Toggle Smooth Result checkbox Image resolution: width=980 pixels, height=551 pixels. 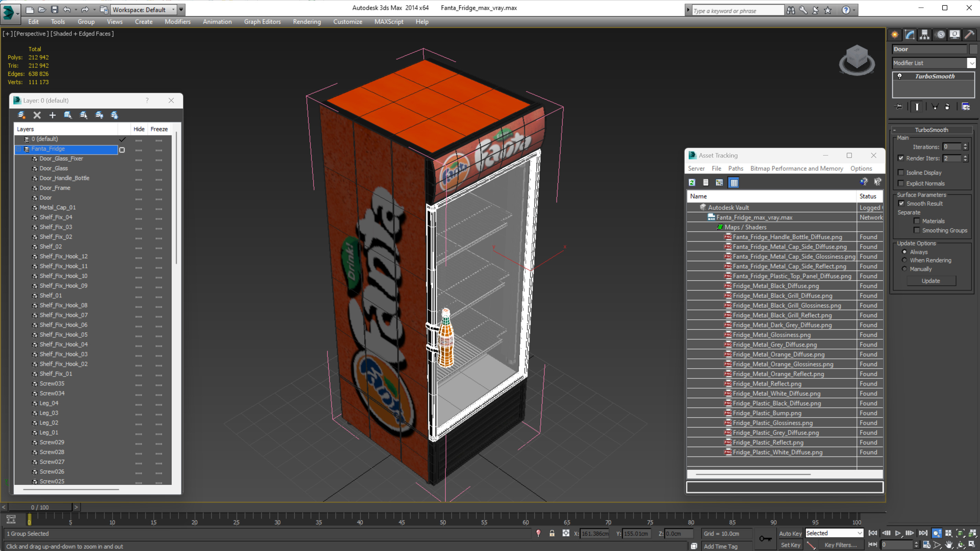point(902,204)
